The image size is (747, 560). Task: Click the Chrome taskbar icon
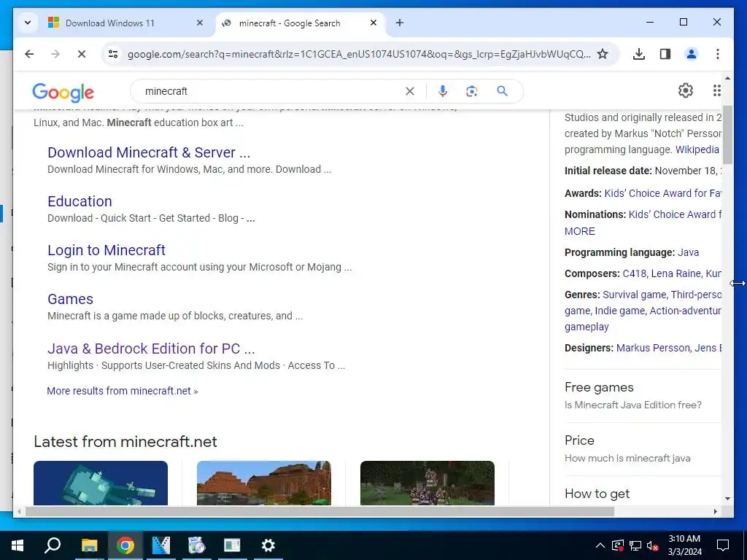tap(125, 545)
